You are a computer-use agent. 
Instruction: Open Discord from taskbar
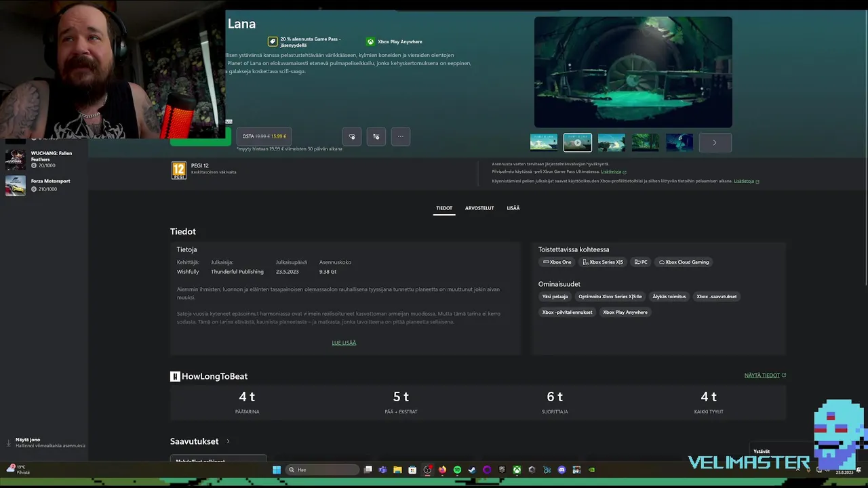click(x=561, y=470)
